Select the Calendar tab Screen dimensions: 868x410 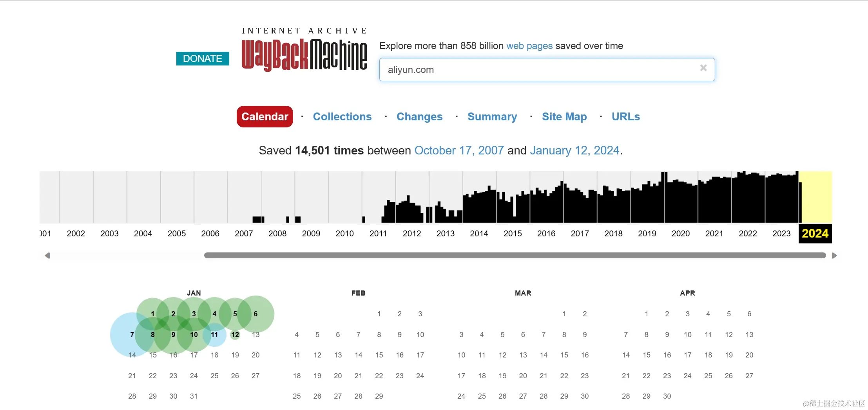(265, 116)
